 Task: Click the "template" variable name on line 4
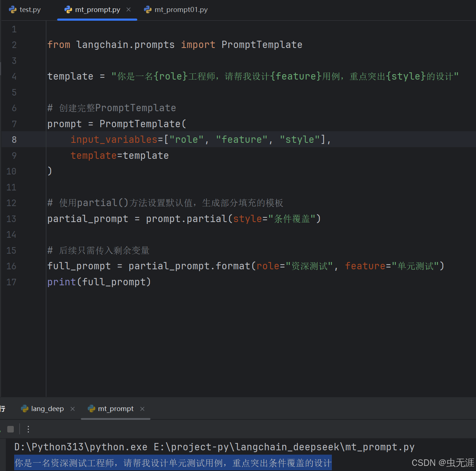click(x=70, y=76)
